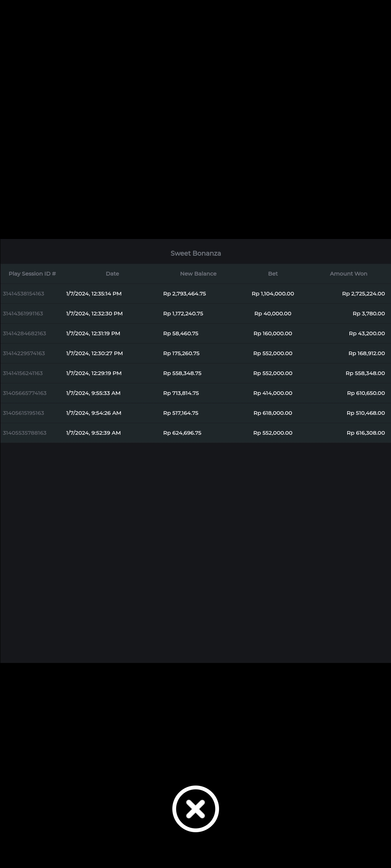
Task: Select the Rp 58,460.75 balance cell
Action: coord(181,333)
